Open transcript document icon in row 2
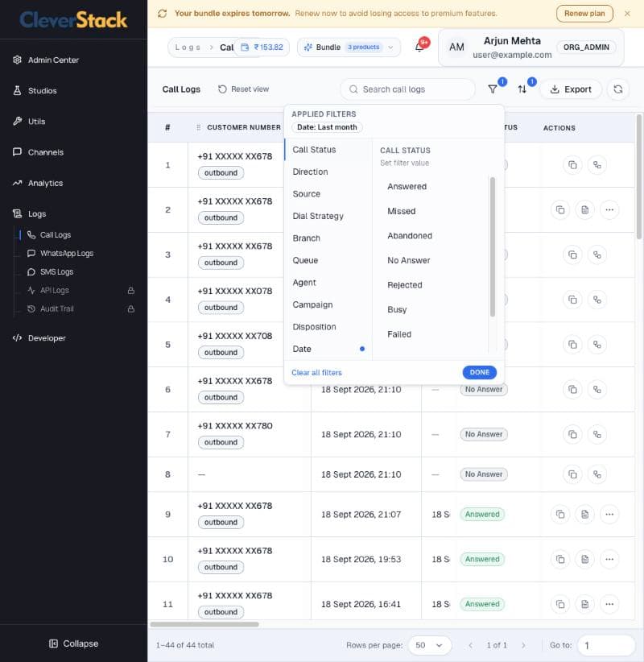Viewport: 644px width, 662px height. click(584, 210)
